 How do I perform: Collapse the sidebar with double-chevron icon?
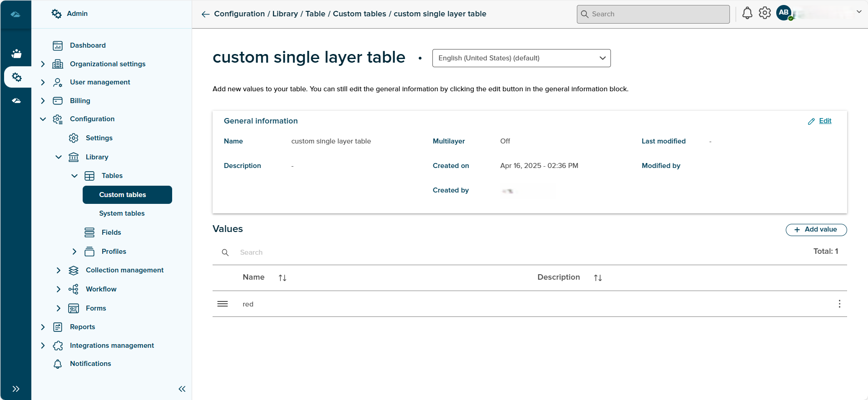tap(182, 389)
